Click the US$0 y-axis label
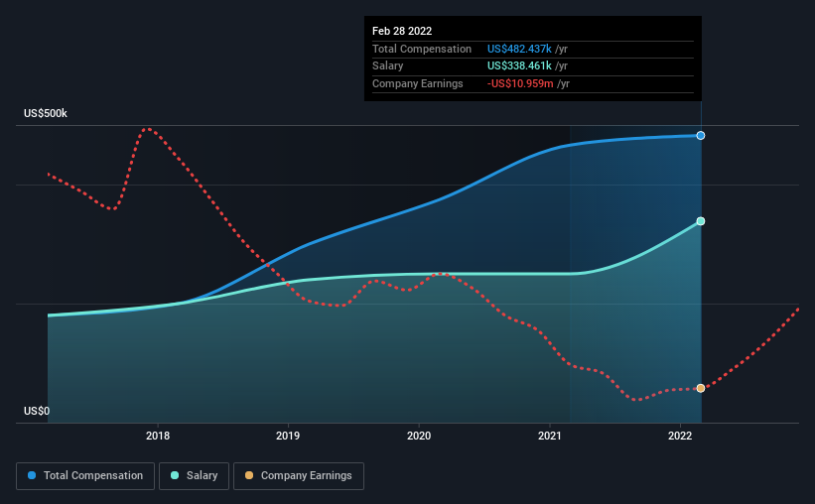The width and height of the screenshot is (815, 504). [x=37, y=411]
